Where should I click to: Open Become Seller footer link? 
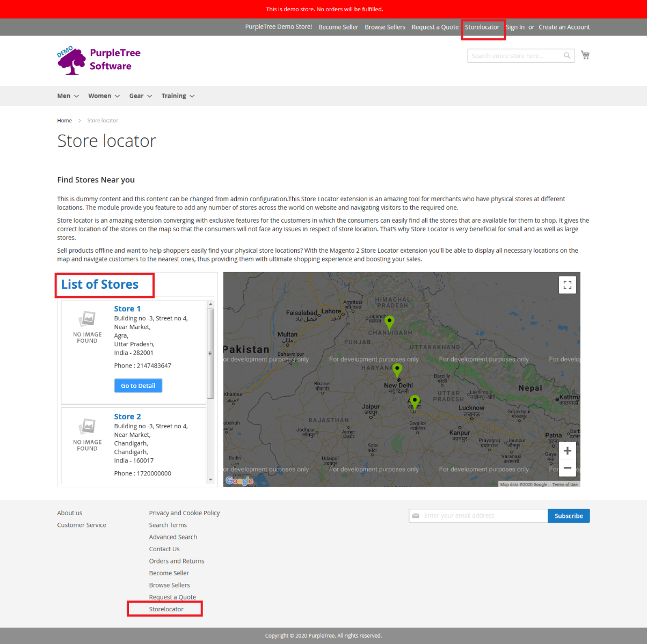click(169, 573)
